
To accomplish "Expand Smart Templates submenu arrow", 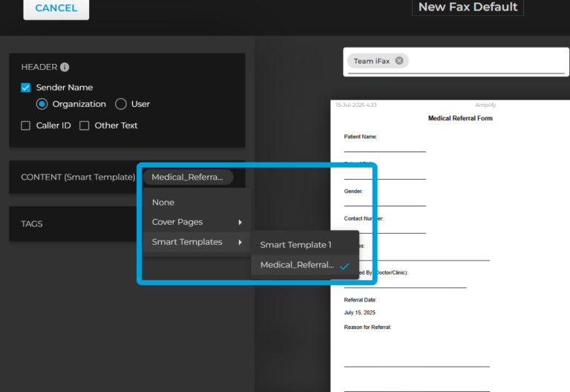I will click(240, 242).
